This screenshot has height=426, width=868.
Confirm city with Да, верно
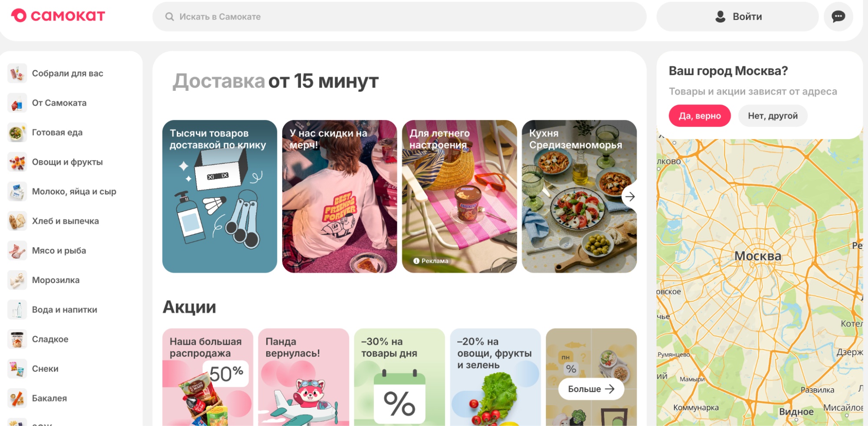coord(700,116)
